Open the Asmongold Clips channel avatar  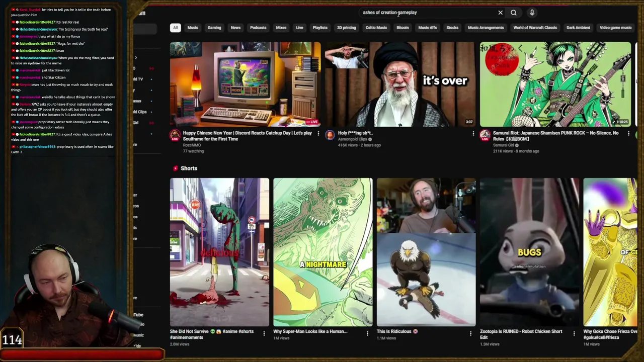(x=330, y=134)
